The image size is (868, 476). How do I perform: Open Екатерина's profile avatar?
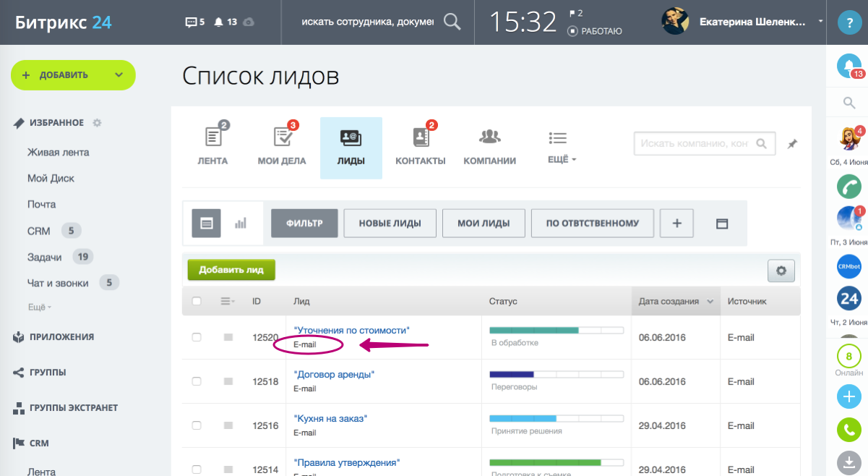pyautogui.click(x=675, y=22)
